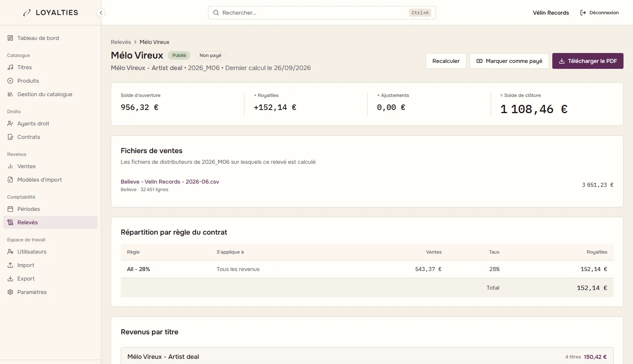Click the Mélo Vireux breadcrumb item

coord(154,42)
